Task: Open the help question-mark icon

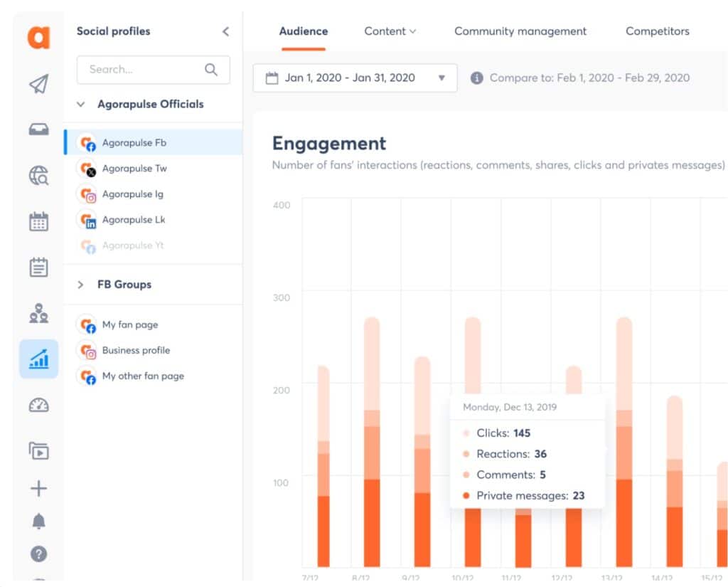Action: click(x=38, y=554)
